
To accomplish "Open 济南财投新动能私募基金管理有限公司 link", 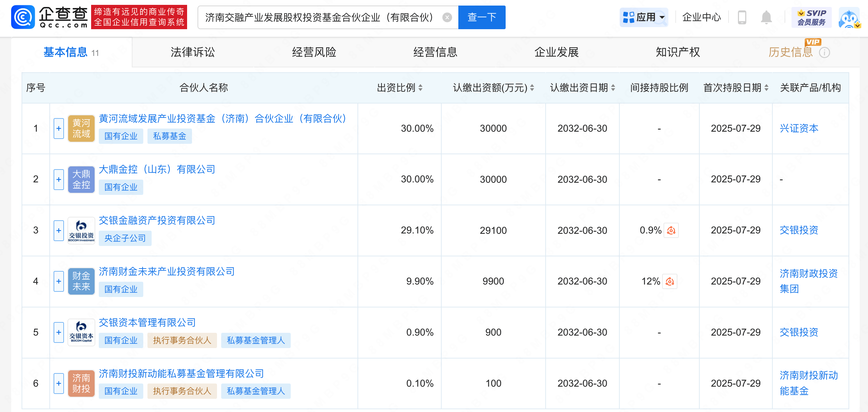I will [181, 374].
